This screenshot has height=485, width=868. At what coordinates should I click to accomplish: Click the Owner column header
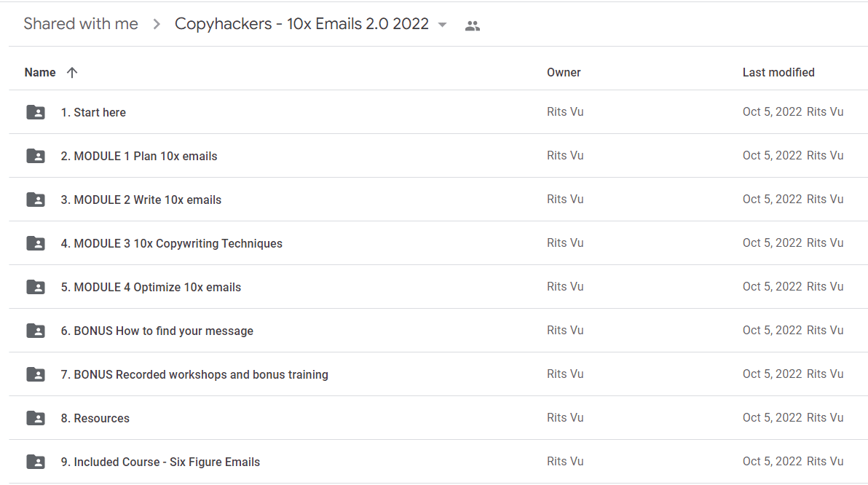pos(564,73)
